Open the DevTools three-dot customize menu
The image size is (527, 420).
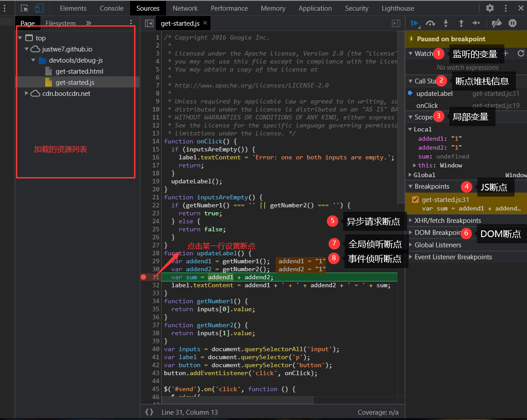pyautogui.click(x=506, y=8)
